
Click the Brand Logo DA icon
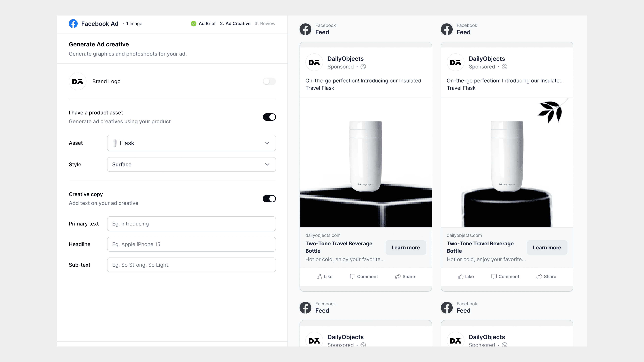(77, 81)
